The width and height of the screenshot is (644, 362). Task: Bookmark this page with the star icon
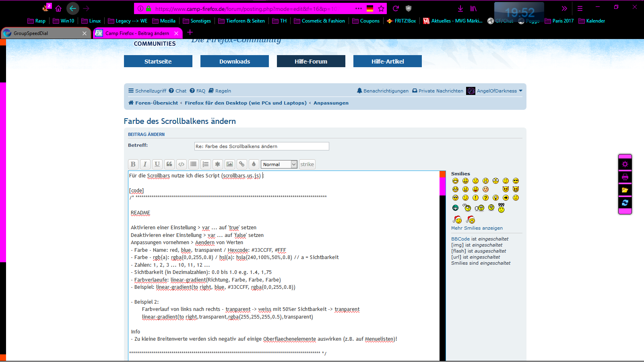pos(381,8)
